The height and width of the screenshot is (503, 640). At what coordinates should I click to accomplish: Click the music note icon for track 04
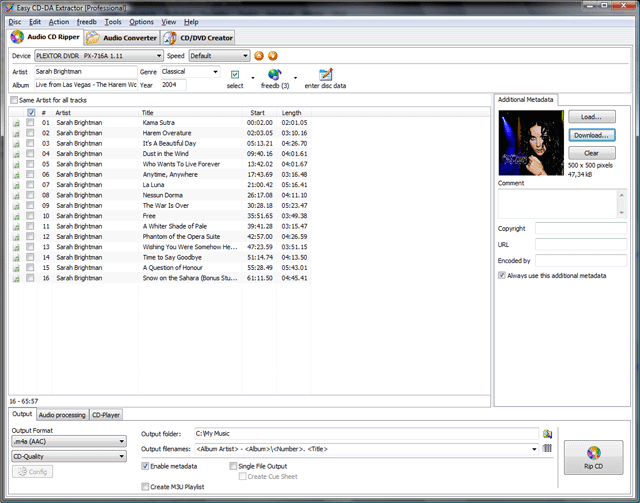[x=16, y=154]
